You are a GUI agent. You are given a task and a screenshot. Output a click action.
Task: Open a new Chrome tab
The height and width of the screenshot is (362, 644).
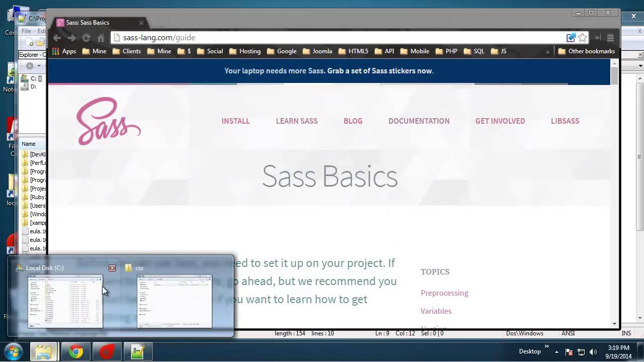coord(157,23)
